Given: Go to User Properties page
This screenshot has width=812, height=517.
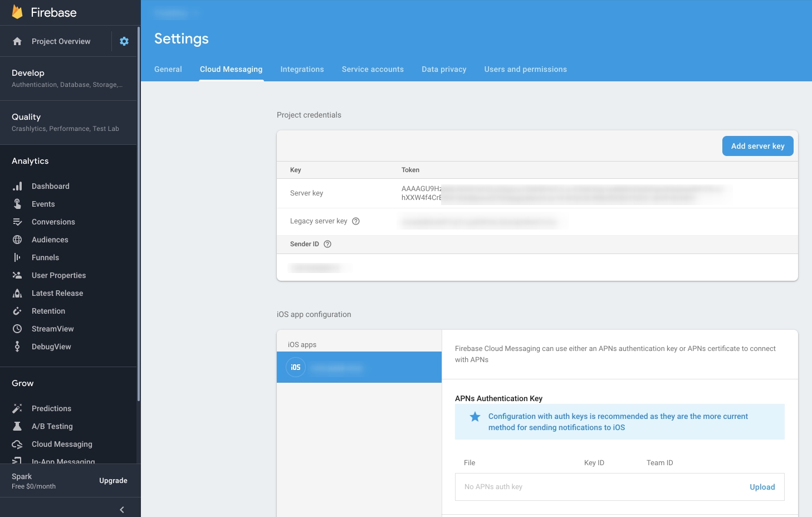Looking at the screenshot, I should tap(59, 275).
